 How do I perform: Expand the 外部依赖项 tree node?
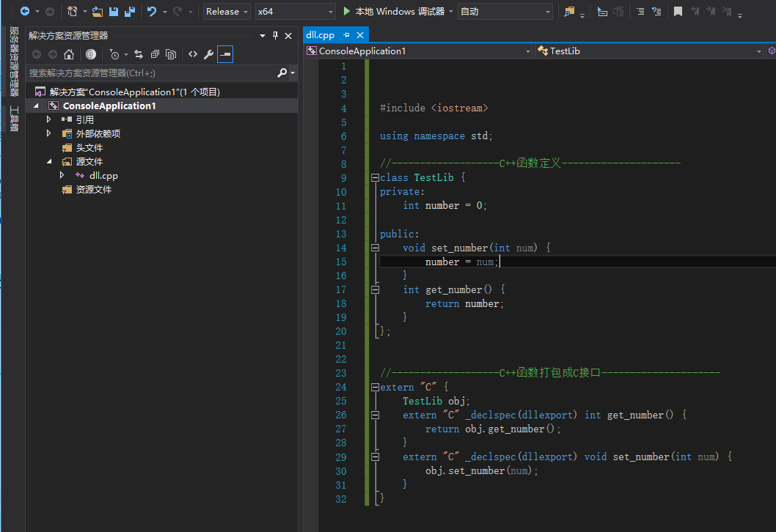coord(49,133)
